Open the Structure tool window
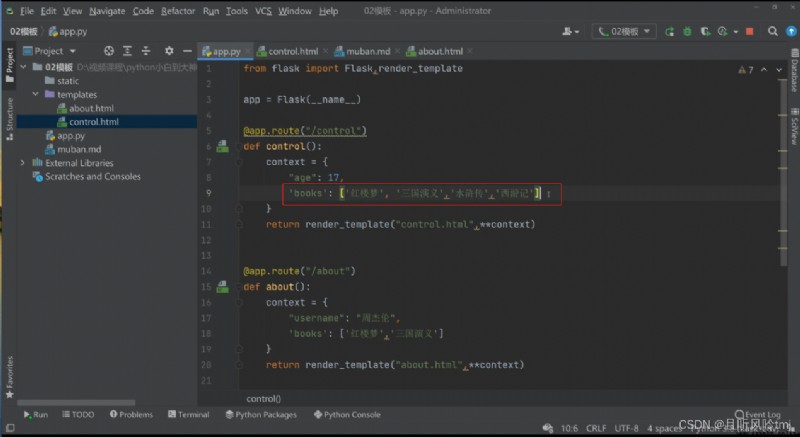 pyautogui.click(x=10, y=119)
